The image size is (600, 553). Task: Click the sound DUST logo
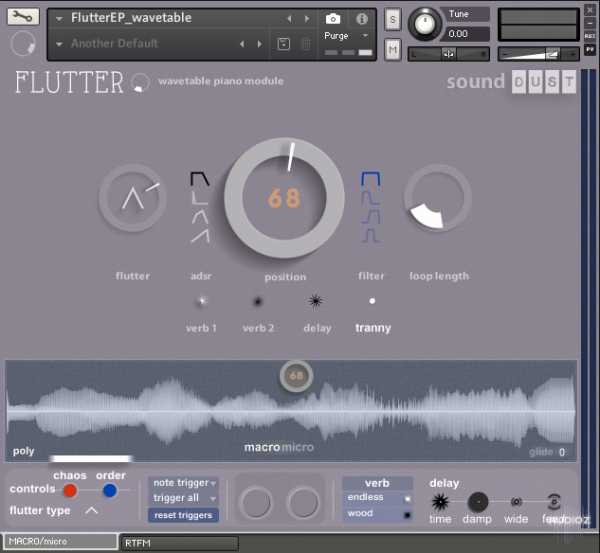512,82
